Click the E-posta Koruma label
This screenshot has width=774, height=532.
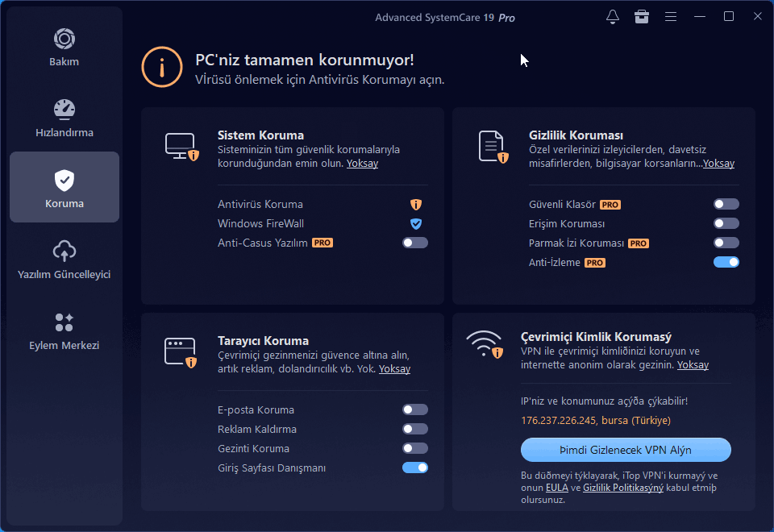256,410
